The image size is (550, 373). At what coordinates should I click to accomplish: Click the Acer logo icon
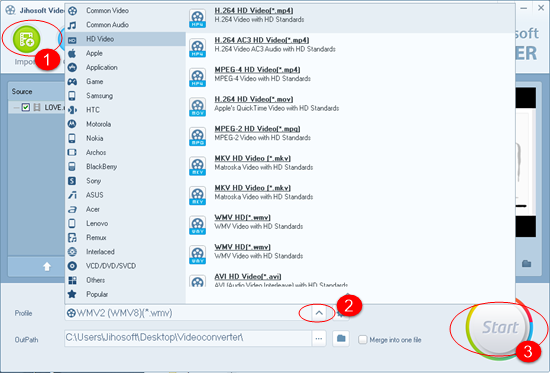72,209
